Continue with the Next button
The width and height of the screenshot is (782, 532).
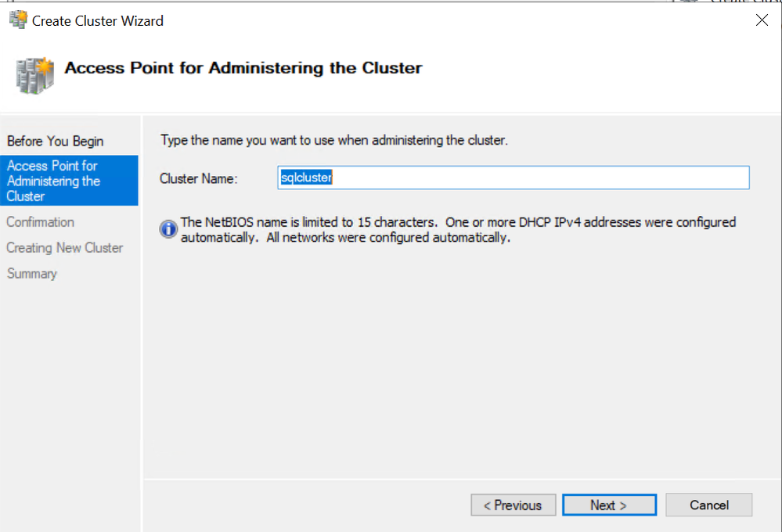[x=609, y=505]
